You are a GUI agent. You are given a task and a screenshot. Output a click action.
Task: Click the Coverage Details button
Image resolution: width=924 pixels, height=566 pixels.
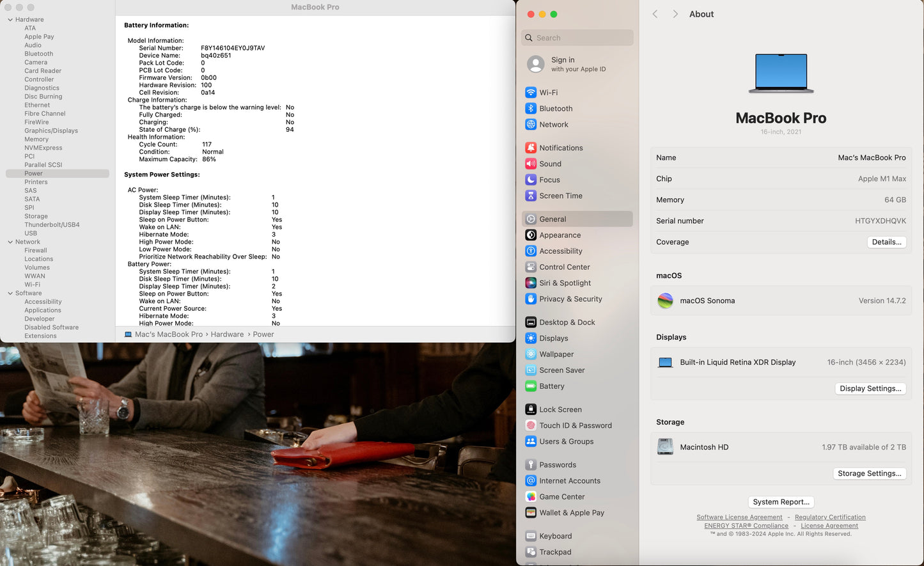click(886, 242)
